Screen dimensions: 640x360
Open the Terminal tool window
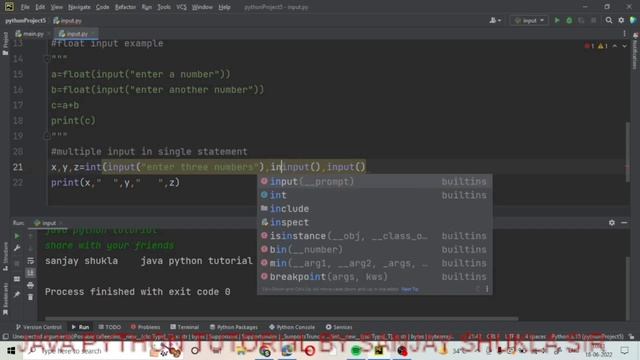pos(184,327)
